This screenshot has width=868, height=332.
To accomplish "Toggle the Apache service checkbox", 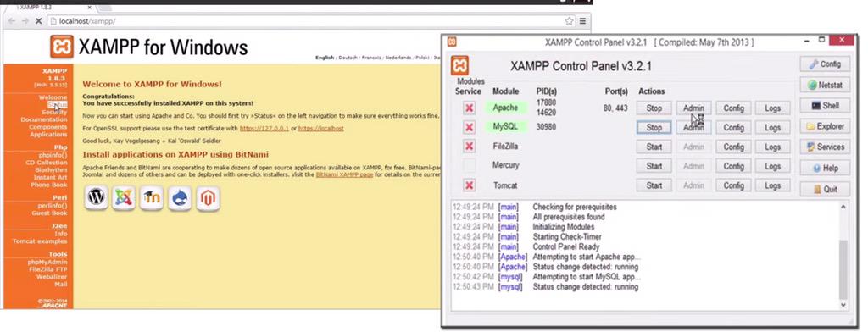I will (x=470, y=108).
